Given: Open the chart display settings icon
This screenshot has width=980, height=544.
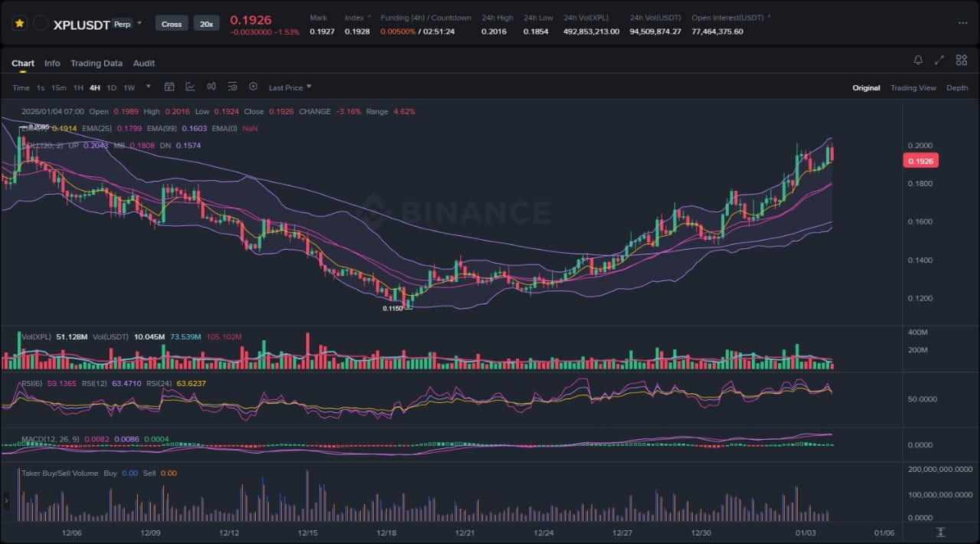Looking at the screenshot, I should pos(233,87).
